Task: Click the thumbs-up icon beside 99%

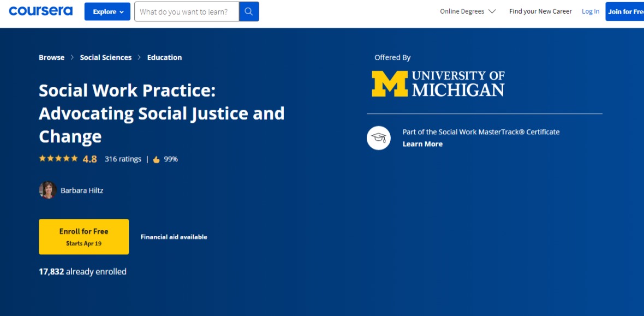Action: click(x=157, y=159)
